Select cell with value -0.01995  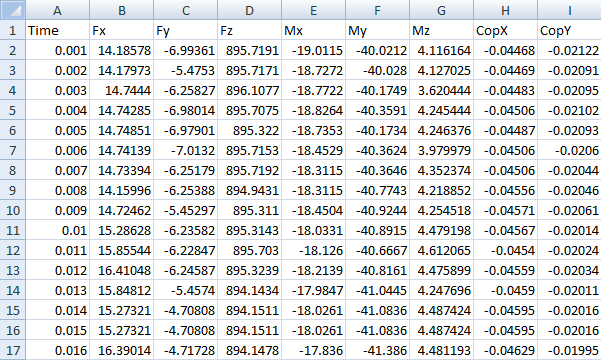(x=570, y=350)
